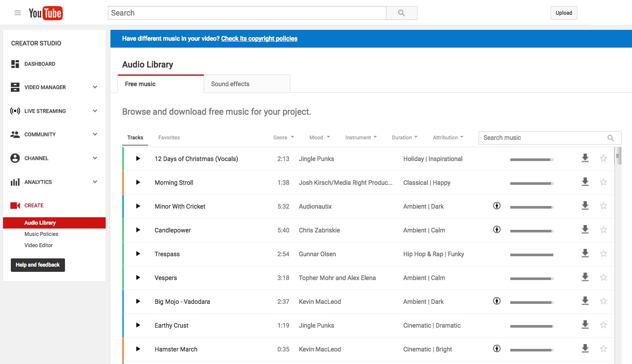Download the Morning Stroll track
Image resolution: width=632 pixels, height=364 pixels.
click(585, 182)
